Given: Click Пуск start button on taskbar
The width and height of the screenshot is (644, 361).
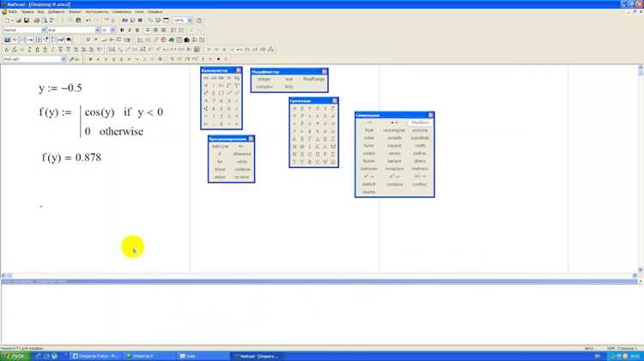Looking at the screenshot, I should pyautogui.click(x=15, y=356).
